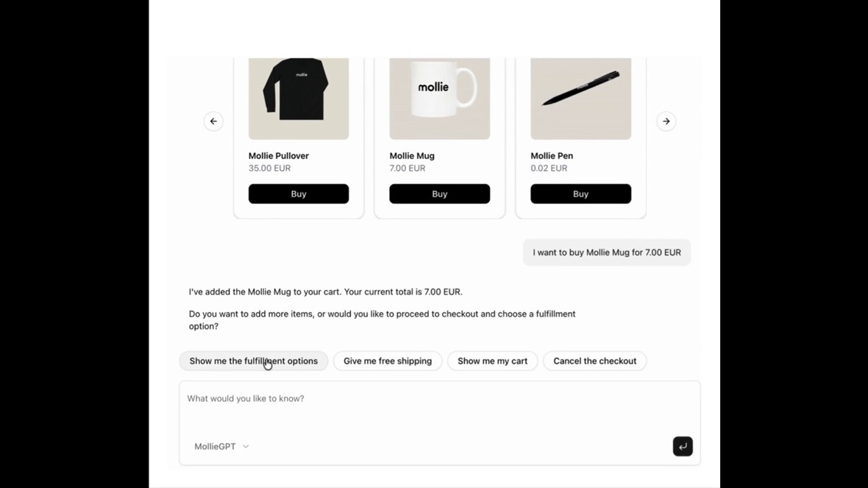Click the next products arrow icon
868x488 pixels.
click(x=666, y=121)
